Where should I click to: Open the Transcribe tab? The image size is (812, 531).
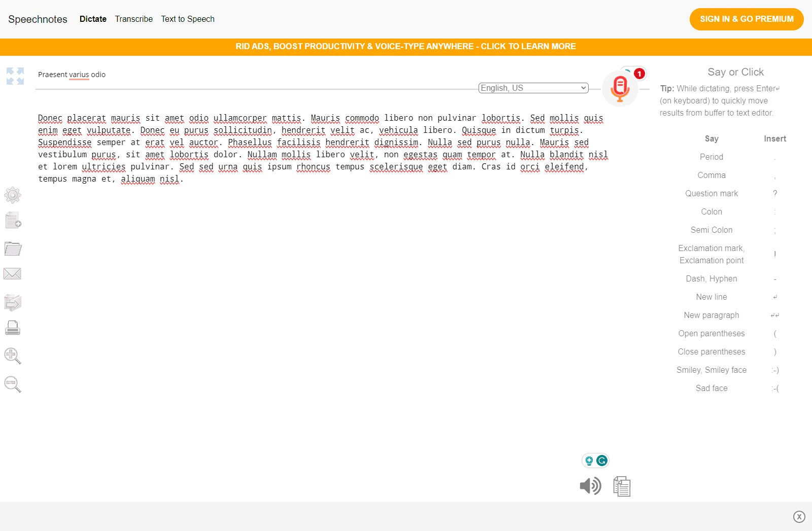click(133, 19)
